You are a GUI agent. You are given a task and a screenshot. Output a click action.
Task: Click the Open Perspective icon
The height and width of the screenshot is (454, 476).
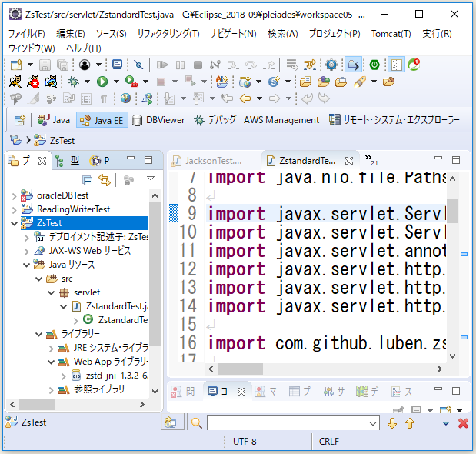20,120
